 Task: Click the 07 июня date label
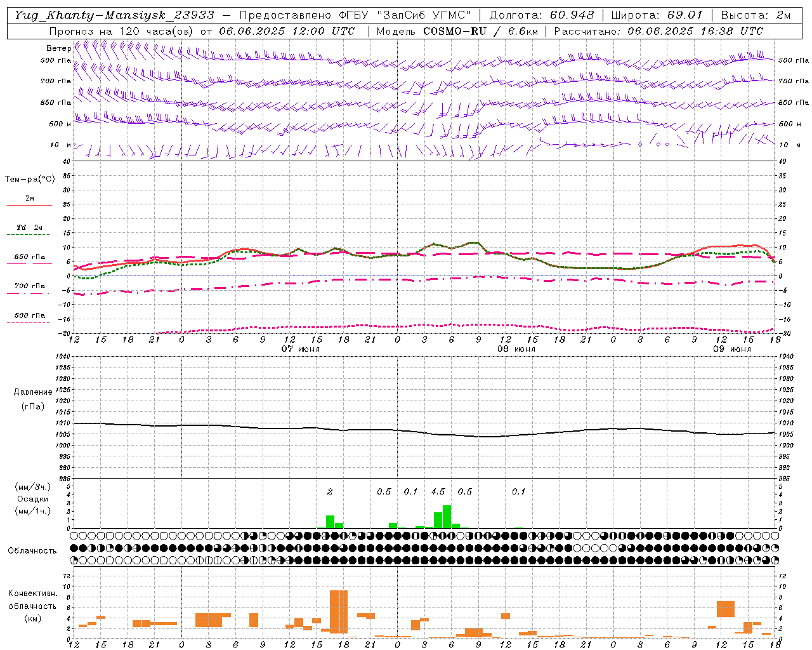coord(301,349)
